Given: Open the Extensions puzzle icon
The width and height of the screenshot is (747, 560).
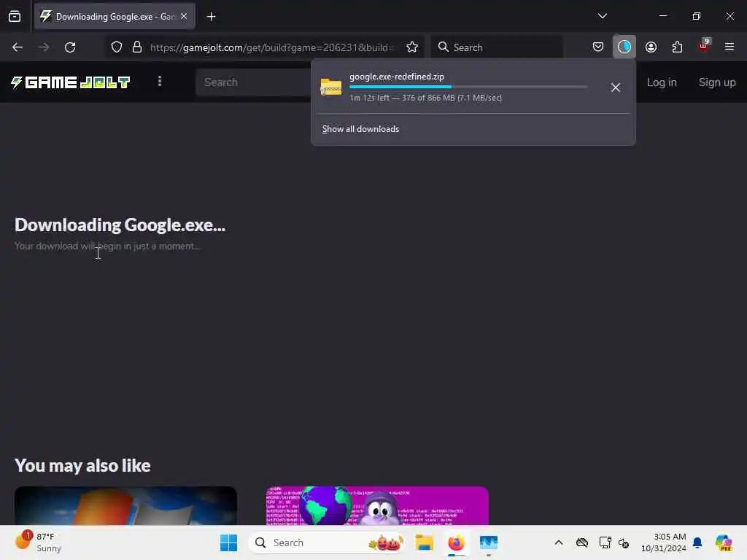Looking at the screenshot, I should coord(677,47).
